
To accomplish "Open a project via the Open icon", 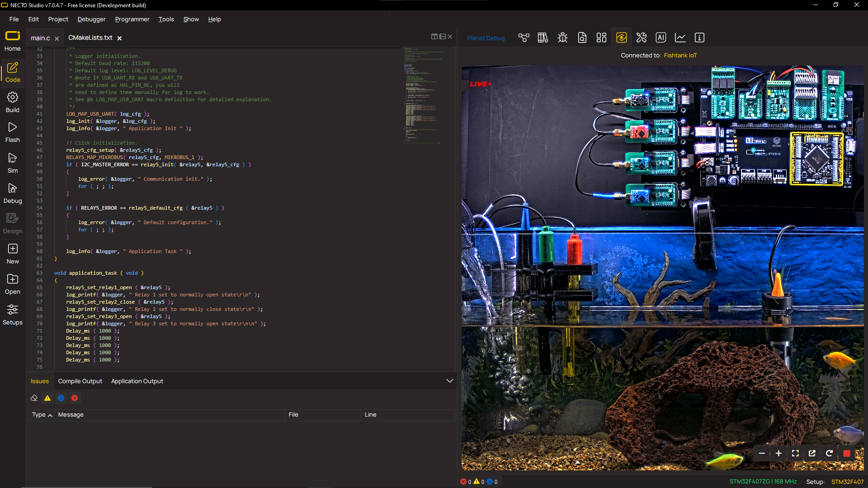I will [13, 279].
